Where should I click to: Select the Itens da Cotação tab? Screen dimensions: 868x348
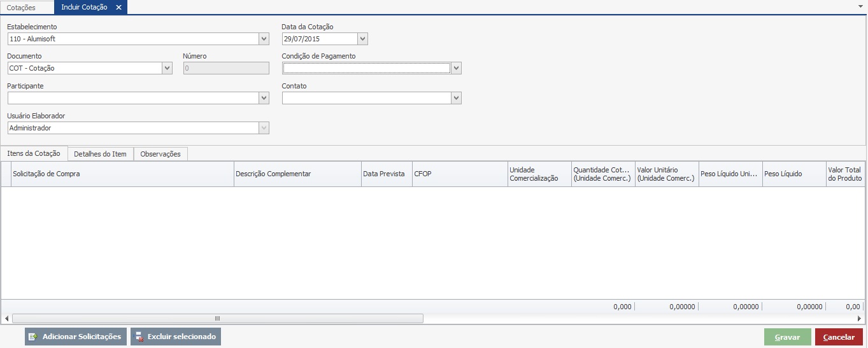pos(34,153)
